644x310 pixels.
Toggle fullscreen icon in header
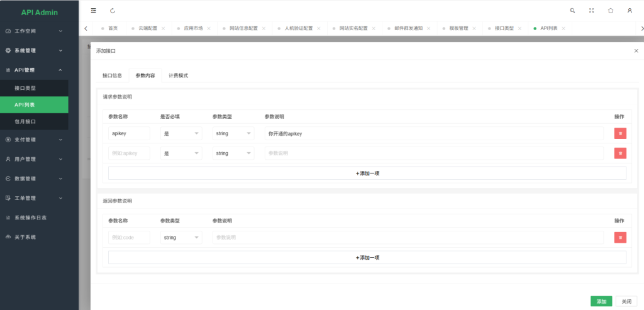[x=591, y=11]
